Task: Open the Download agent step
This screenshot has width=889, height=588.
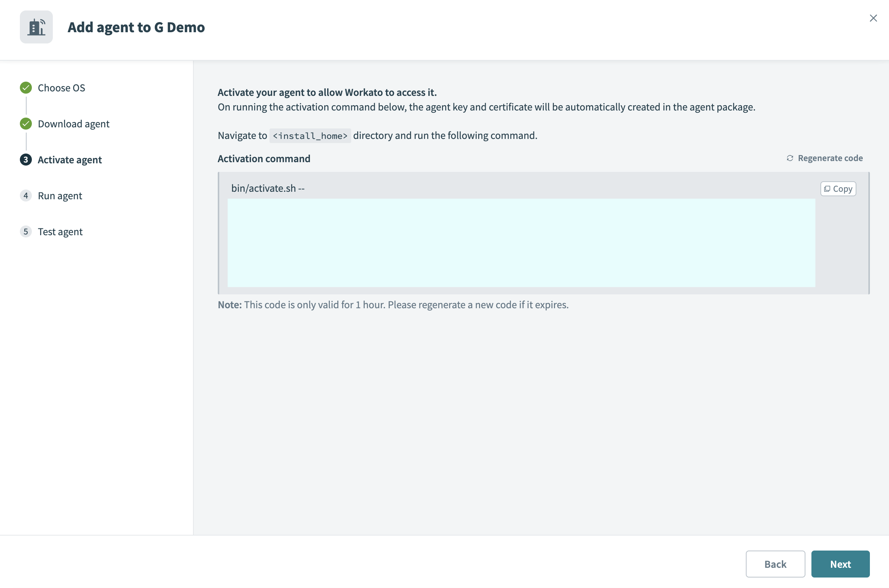Action: coord(73,123)
